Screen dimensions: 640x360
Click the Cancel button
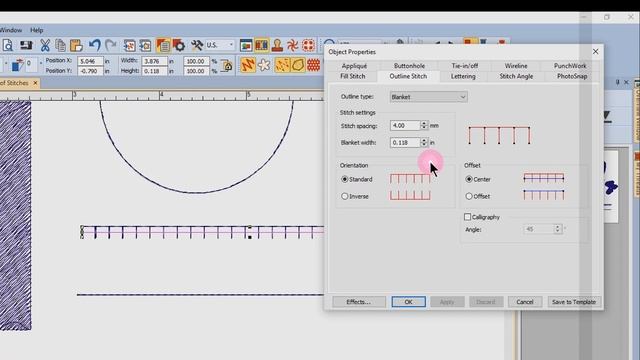pyautogui.click(x=525, y=302)
